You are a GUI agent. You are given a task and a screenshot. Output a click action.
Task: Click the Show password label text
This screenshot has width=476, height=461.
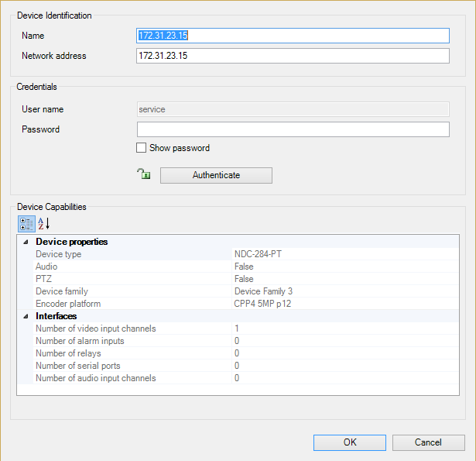pos(180,148)
